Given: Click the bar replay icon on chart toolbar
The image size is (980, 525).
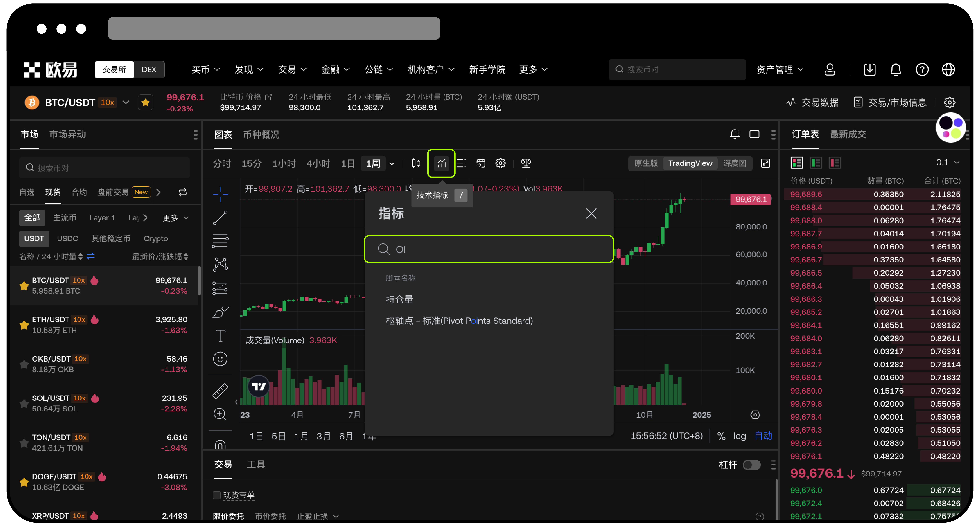Looking at the screenshot, I should [x=480, y=163].
